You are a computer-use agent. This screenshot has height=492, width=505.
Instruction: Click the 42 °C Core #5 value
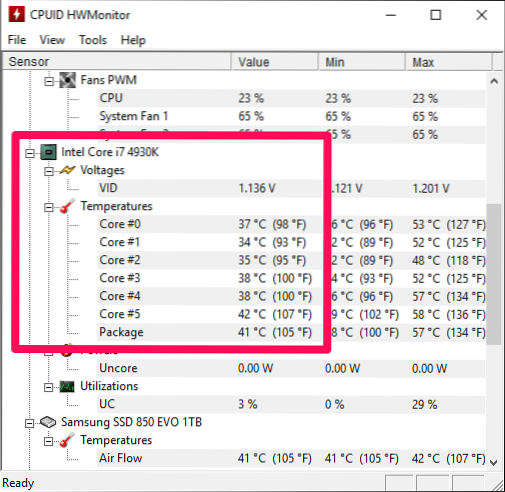point(275,314)
